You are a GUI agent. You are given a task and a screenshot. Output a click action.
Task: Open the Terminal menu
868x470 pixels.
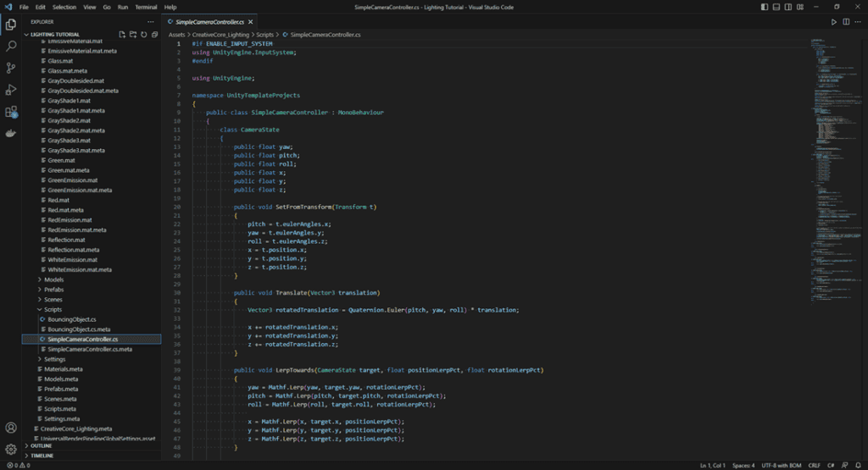pyautogui.click(x=146, y=7)
